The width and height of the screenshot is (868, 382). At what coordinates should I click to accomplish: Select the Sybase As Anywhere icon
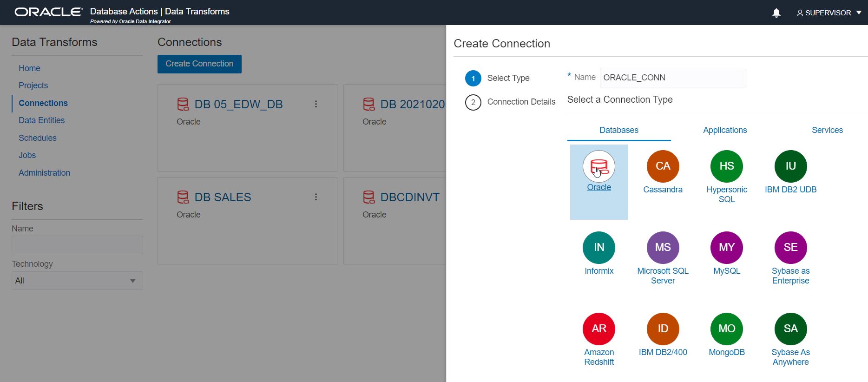click(x=791, y=329)
